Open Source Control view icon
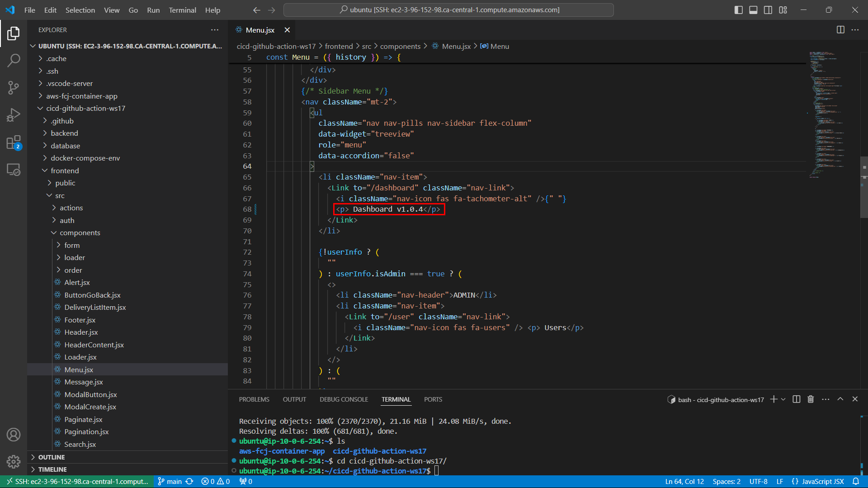 coord(14,88)
